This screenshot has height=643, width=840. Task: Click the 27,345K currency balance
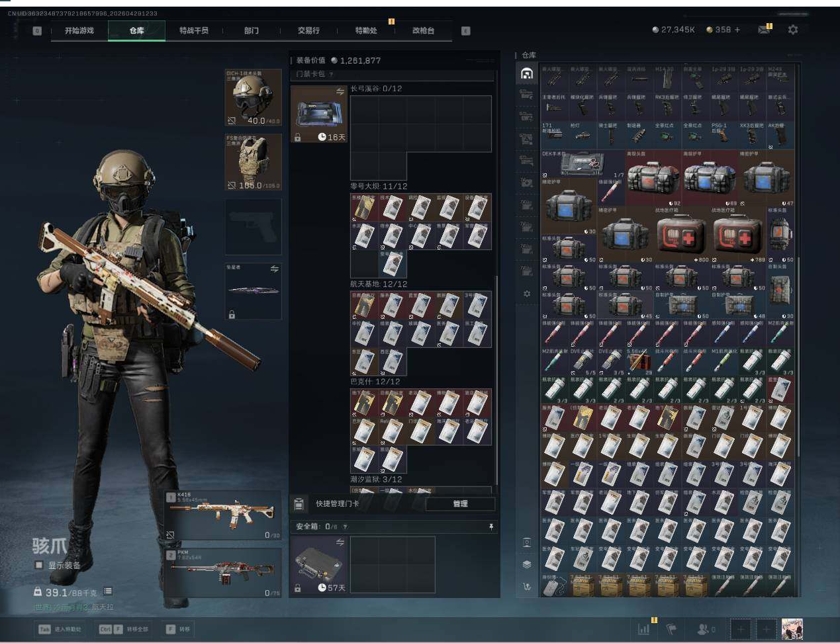(673, 30)
